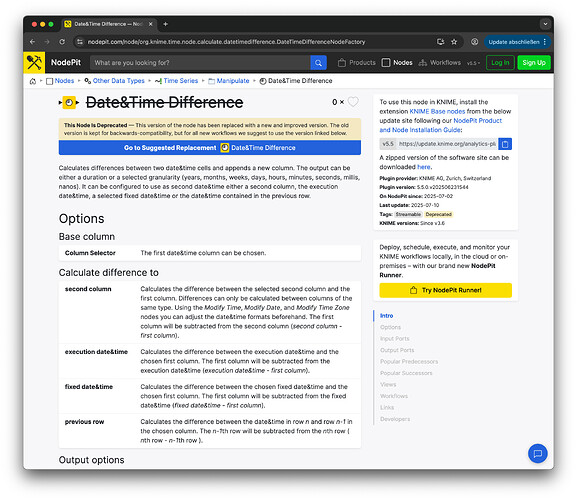
Task: Open the browser profile icon
Action: pos(475,42)
